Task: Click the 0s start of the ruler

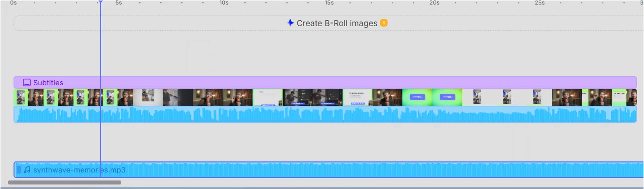Action: pyautogui.click(x=14, y=3)
